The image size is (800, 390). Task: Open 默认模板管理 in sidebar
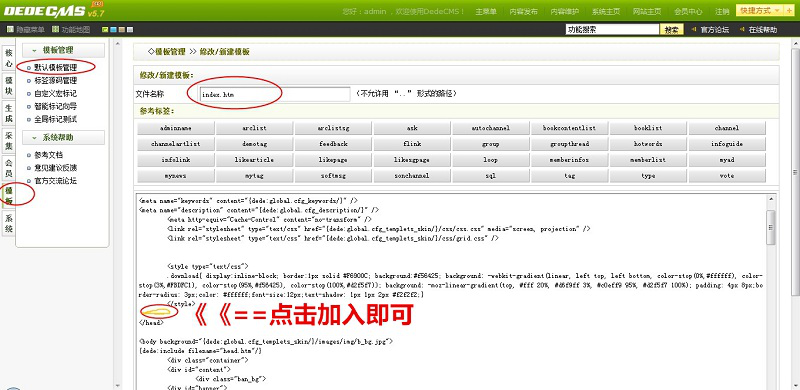(56, 67)
